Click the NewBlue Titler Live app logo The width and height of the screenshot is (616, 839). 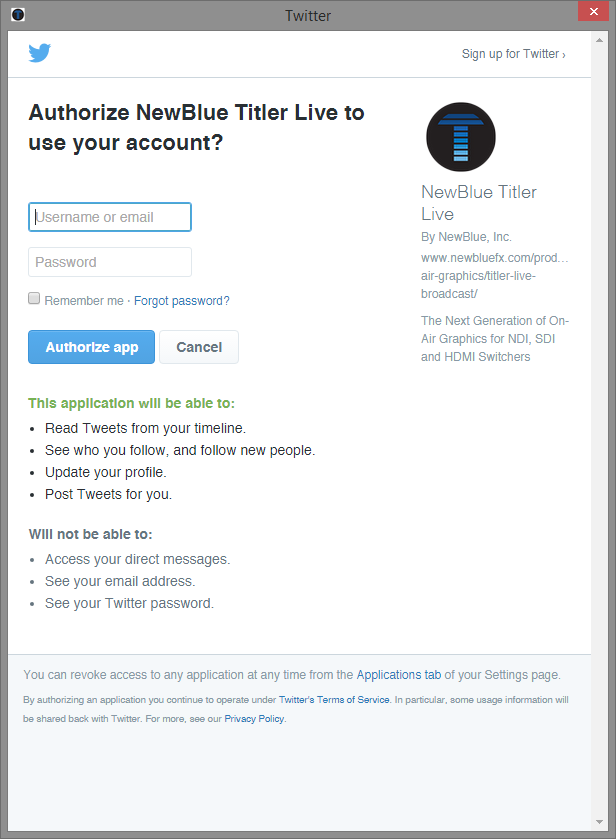pos(461,137)
